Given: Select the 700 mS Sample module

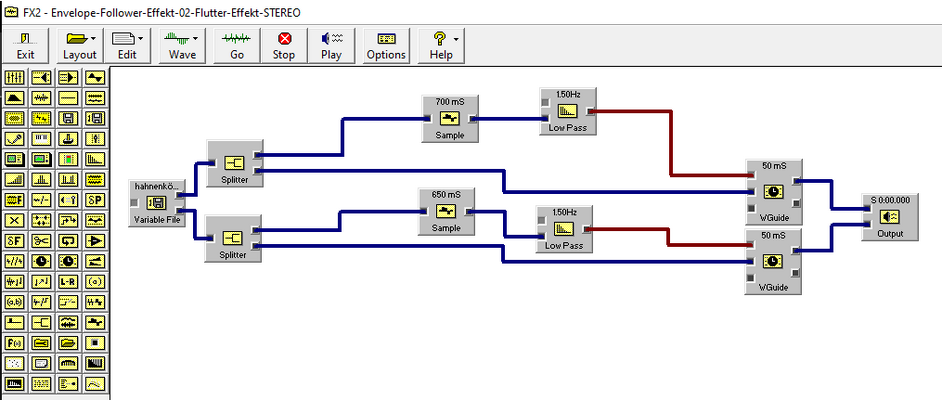Looking at the screenshot, I should [x=450, y=118].
